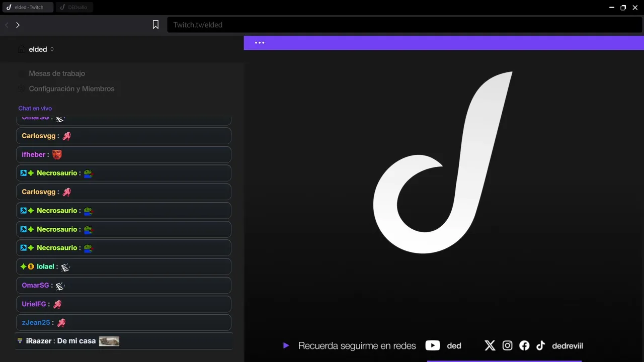Select the dedreviil handle text
The height and width of the screenshot is (362, 644).
pyautogui.click(x=568, y=346)
